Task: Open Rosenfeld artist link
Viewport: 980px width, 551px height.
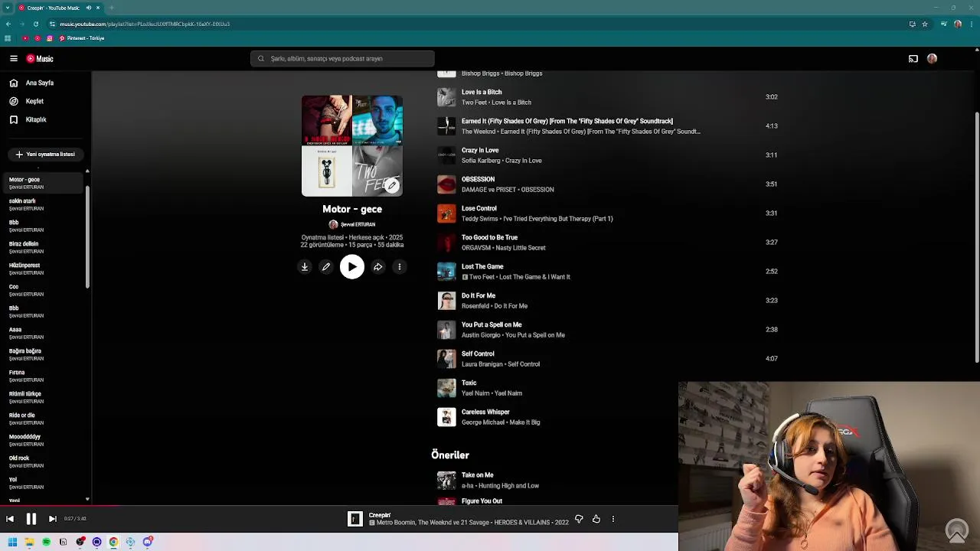Action: click(x=475, y=306)
